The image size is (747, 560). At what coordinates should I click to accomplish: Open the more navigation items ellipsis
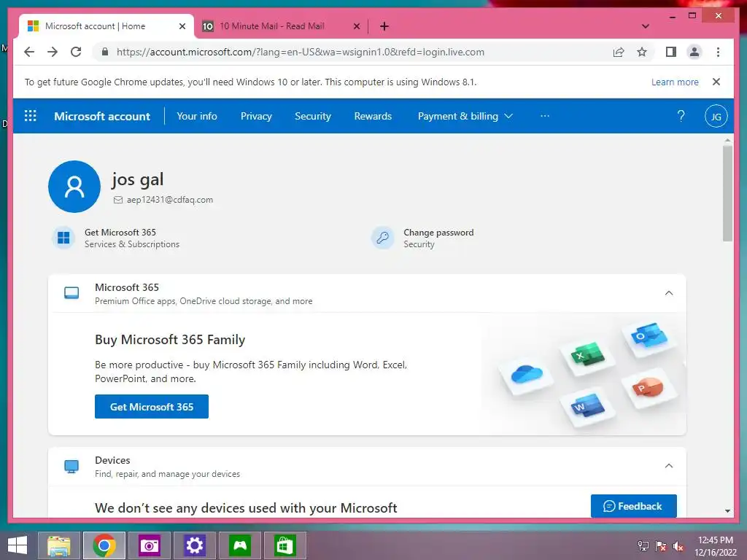coord(545,116)
